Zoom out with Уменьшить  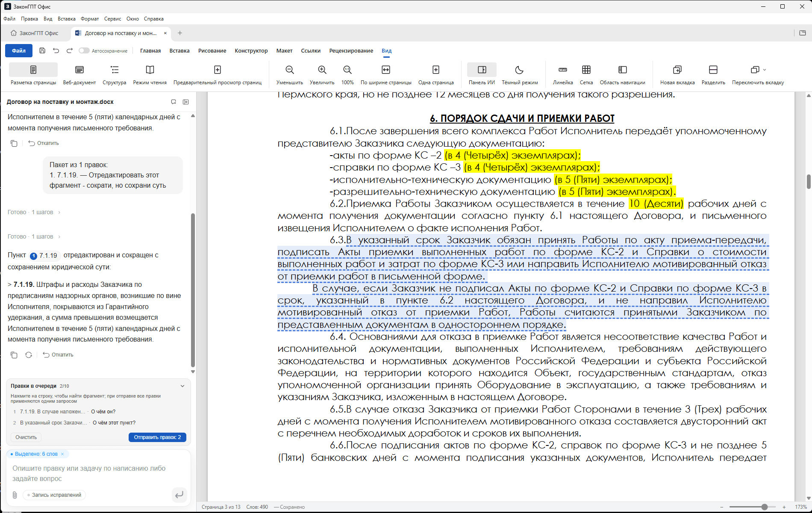290,74
